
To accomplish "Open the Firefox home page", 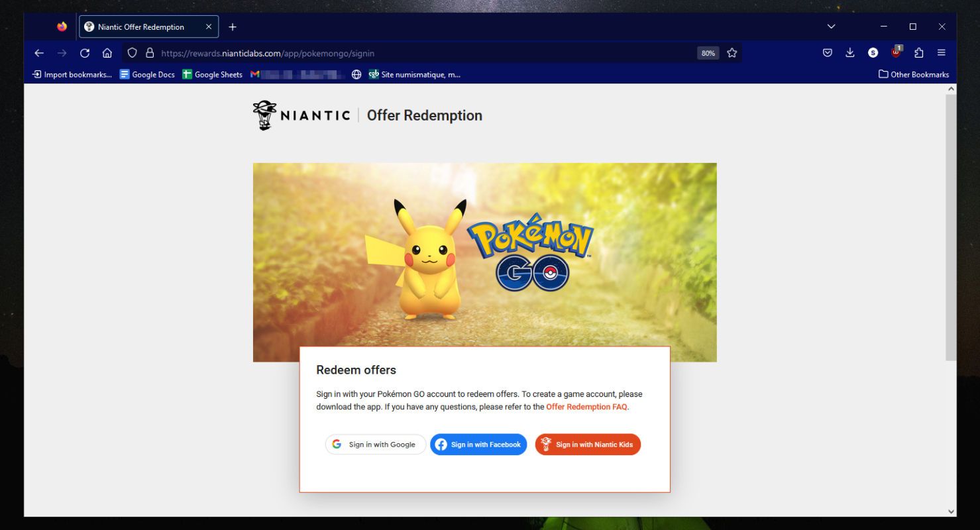I will pos(107,53).
